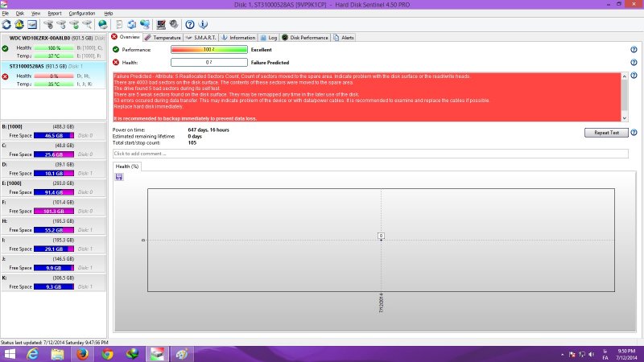Click the laptop monitor toolbar icon
The width and height of the screenshot is (644, 362).
(161, 25)
